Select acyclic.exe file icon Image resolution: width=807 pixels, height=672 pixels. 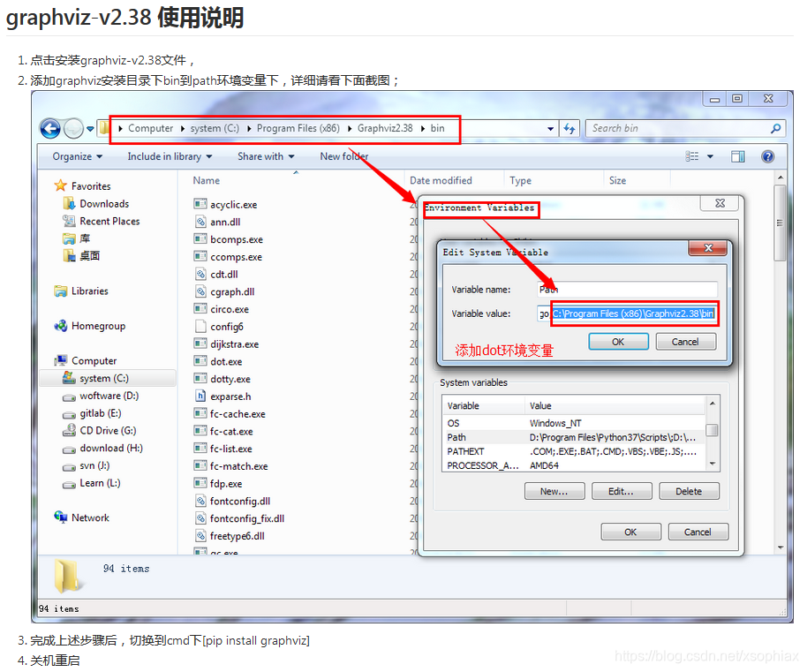pyautogui.click(x=200, y=204)
